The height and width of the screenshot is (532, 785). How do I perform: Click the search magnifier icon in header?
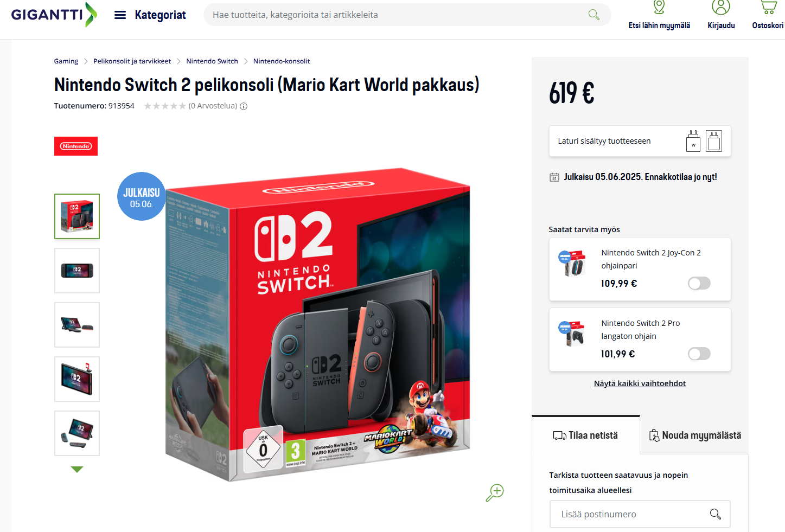594,15
